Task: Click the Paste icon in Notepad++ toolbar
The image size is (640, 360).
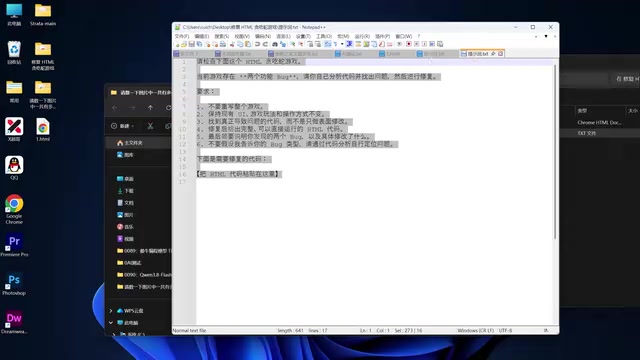Action: (x=248, y=44)
